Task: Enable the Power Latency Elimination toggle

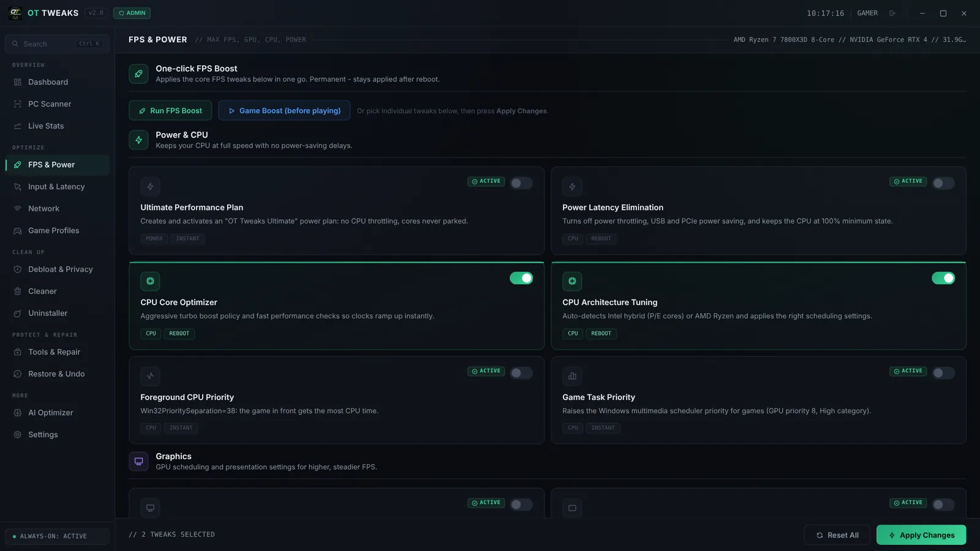Action: point(943,183)
